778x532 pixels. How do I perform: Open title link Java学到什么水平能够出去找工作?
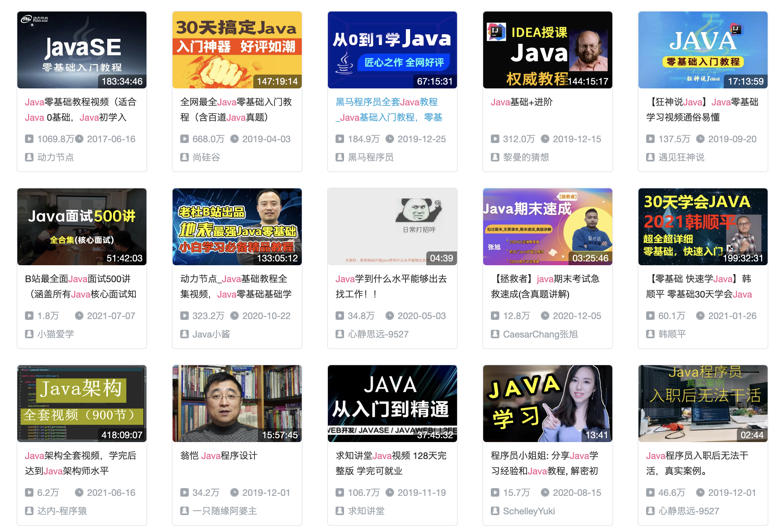tap(391, 286)
